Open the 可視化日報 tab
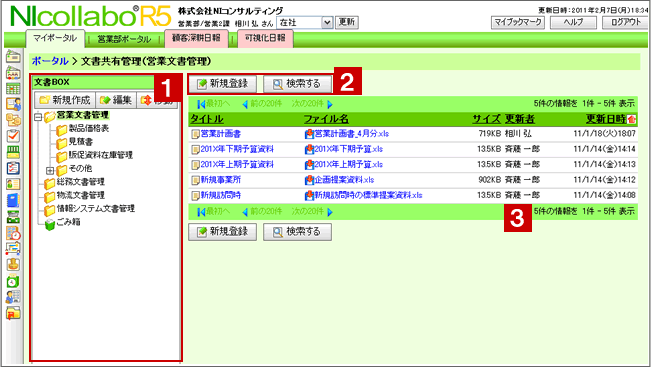The image size is (651, 367). coord(265,38)
